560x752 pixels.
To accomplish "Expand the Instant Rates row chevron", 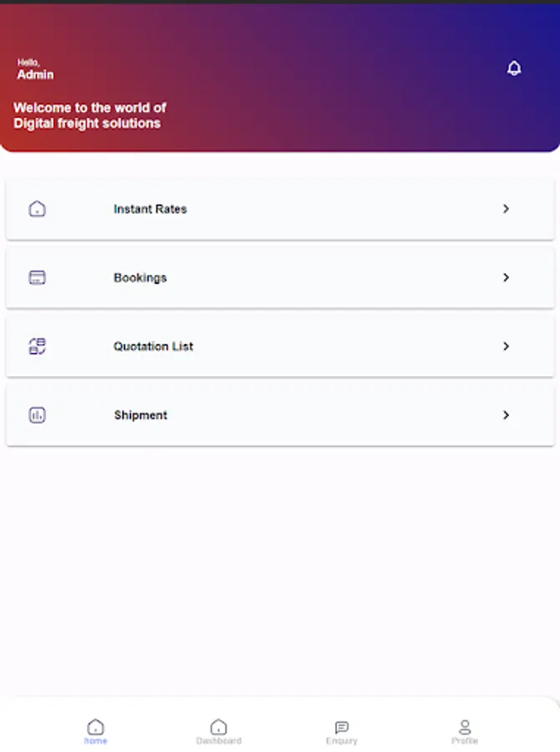I will click(506, 209).
